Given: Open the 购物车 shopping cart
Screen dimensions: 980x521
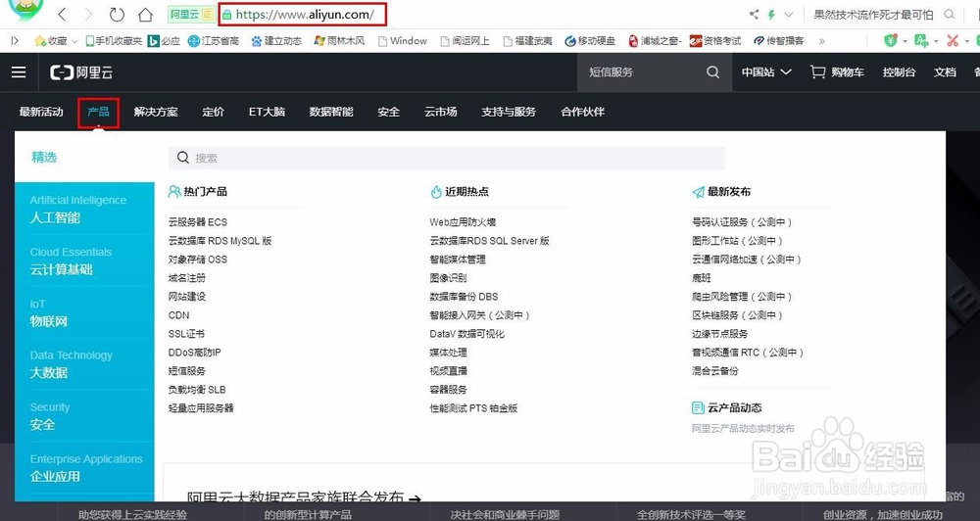Looking at the screenshot, I should tap(837, 72).
